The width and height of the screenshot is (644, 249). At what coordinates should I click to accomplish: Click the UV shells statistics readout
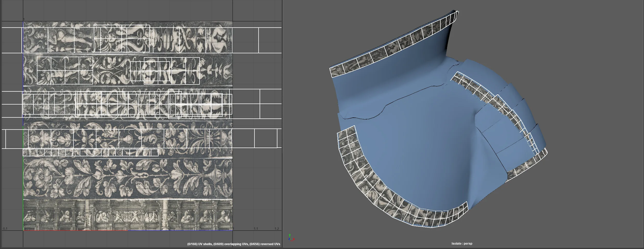pos(234,244)
